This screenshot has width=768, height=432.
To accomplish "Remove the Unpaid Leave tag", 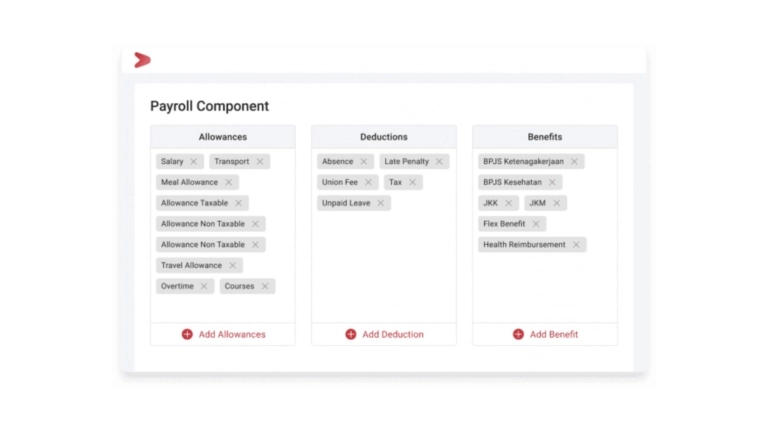I will coord(381,203).
